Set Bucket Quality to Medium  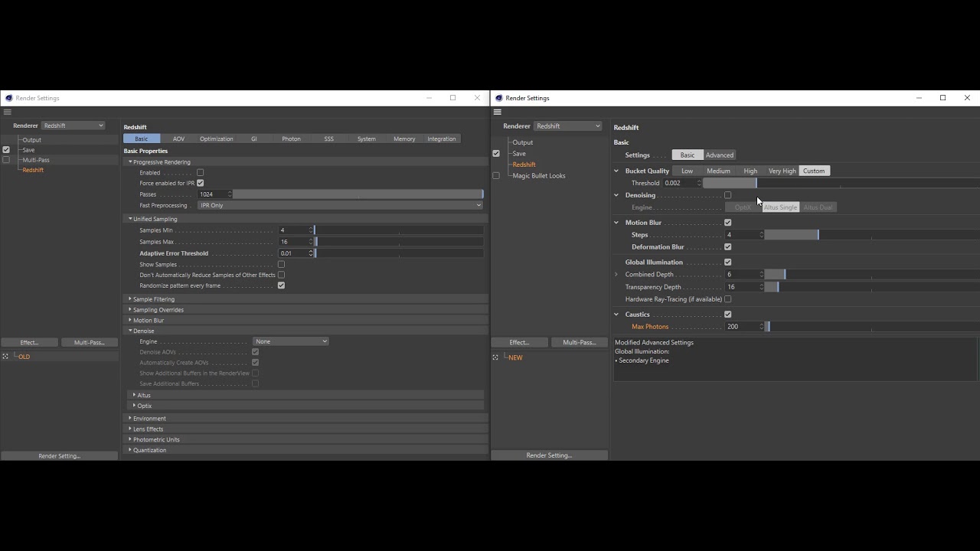[x=718, y=171]
